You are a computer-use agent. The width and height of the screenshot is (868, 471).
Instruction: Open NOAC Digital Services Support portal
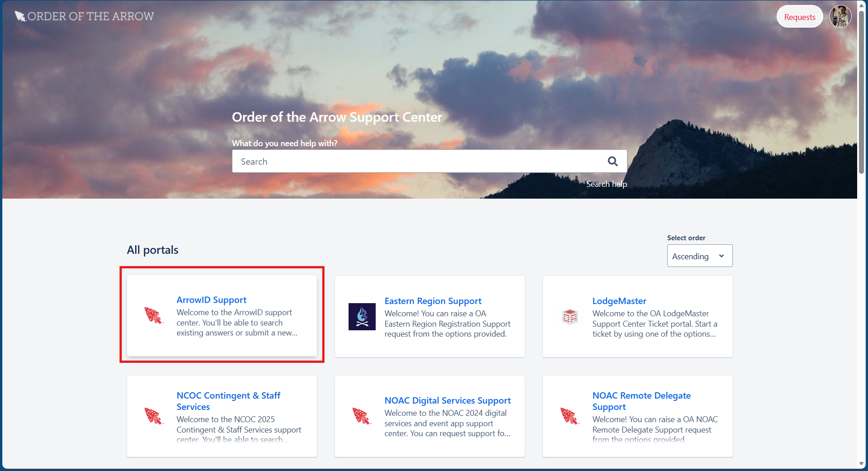click(x=447, y=400)
